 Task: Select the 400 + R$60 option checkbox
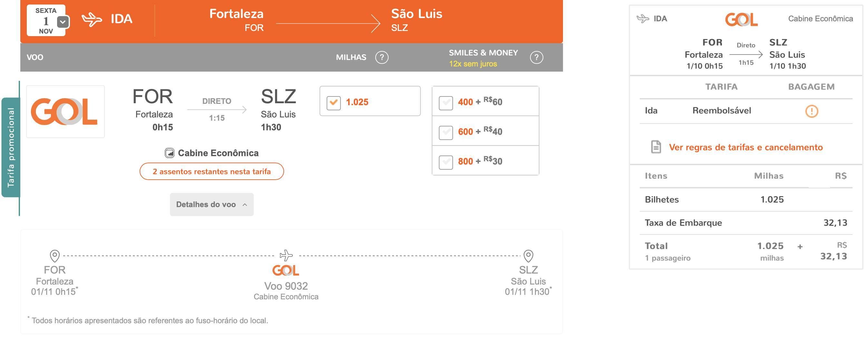point(446,103)
